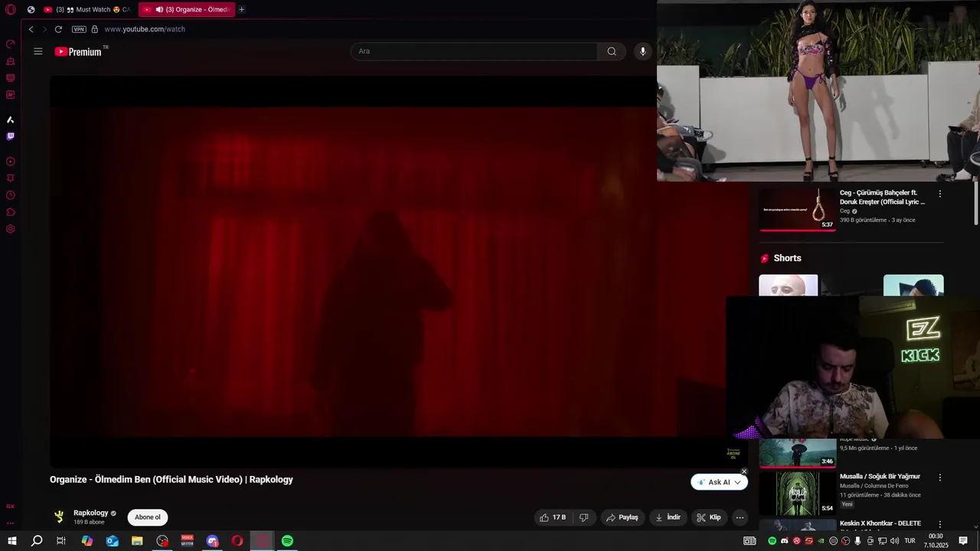Viewport: 980px width, 551px height.
Task: Like the video (17 B)
Action: click(x=553, y=517)
